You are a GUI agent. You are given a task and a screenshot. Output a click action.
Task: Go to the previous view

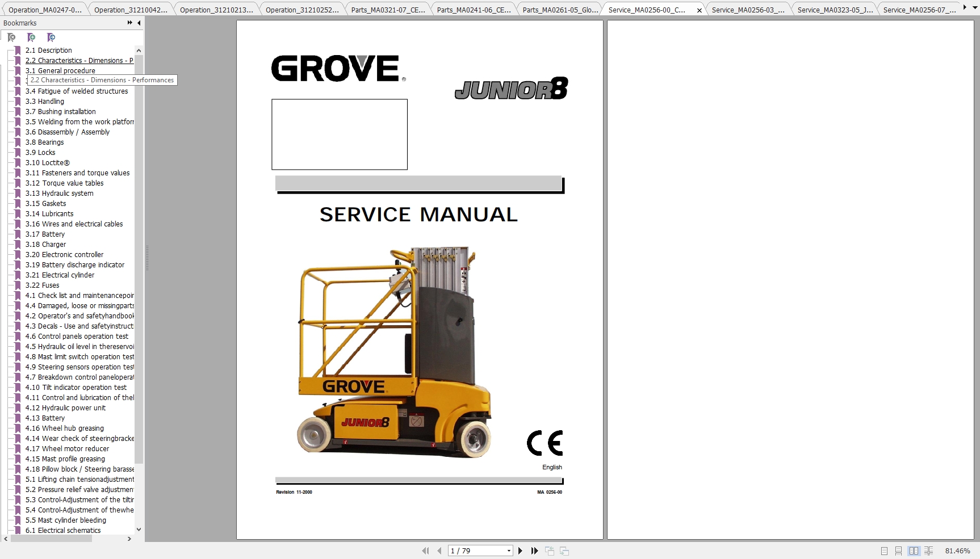pyautogui.click(x=549, y=550)
